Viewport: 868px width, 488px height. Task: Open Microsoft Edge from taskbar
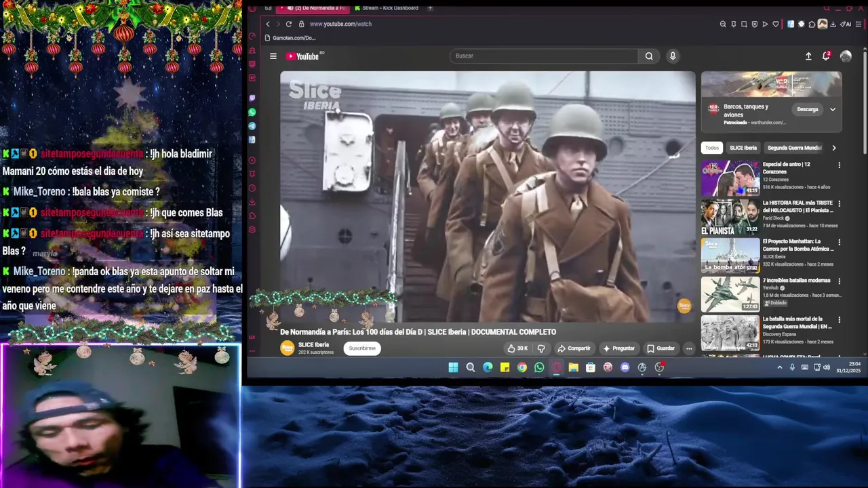tap(488, 367)
